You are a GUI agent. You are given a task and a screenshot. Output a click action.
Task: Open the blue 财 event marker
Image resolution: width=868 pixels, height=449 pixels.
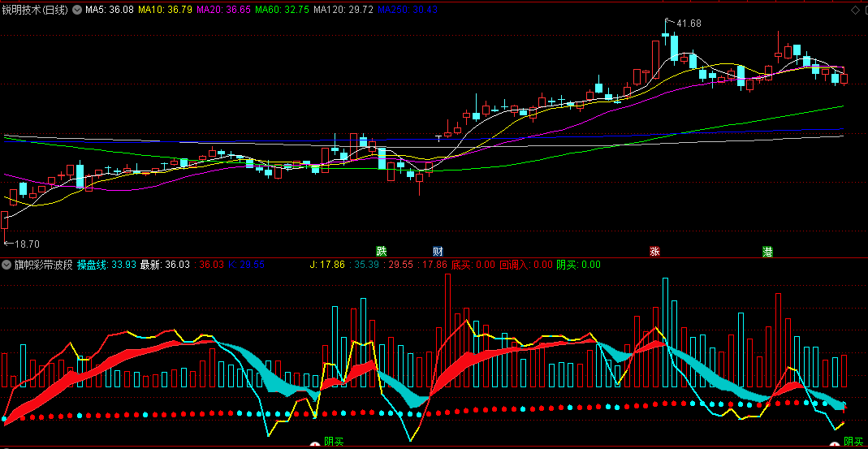tap(438, 252)
